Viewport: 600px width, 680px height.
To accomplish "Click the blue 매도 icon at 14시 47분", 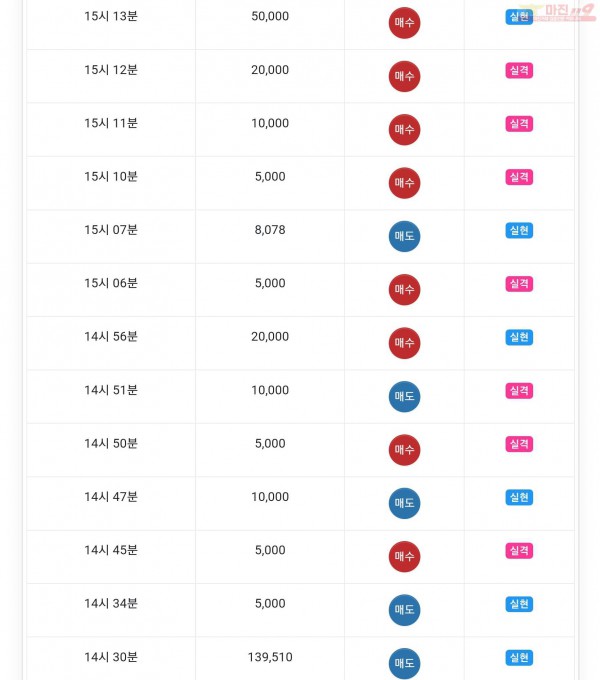I will pos(404,503).
